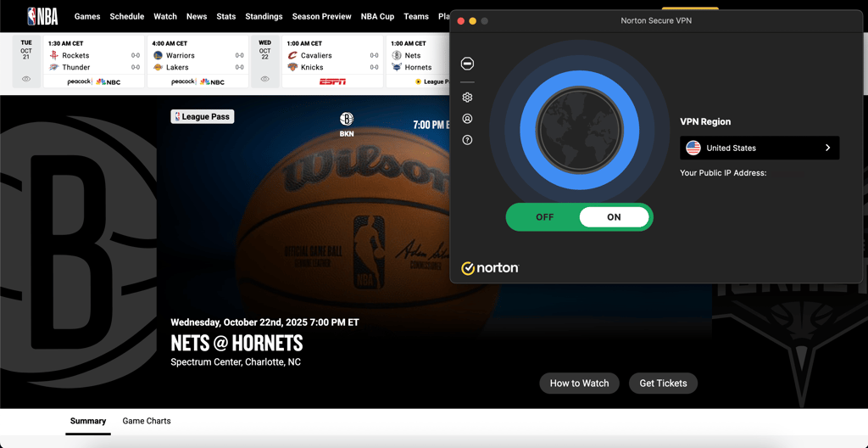Image resolution: width=868 pixels, height=448 pixels.
Task: Click peacock NBC logo under Rockets game
Action: pyautogui.click(x=93, y=81)
